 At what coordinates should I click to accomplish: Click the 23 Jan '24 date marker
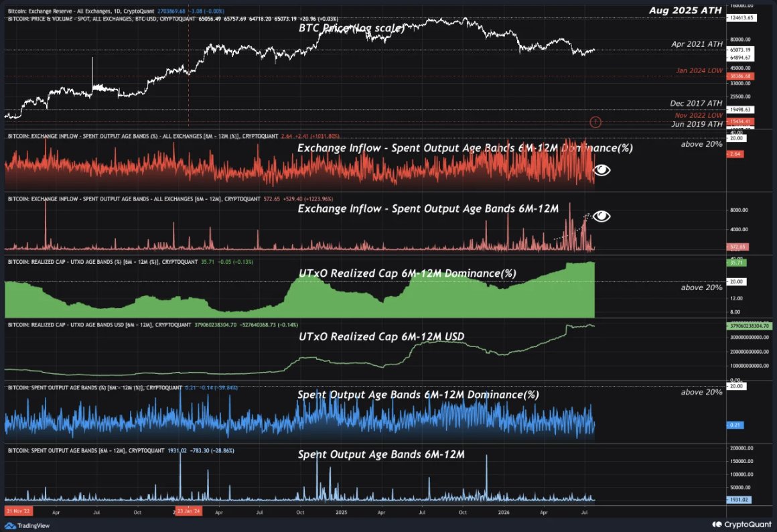pos(188,511)
